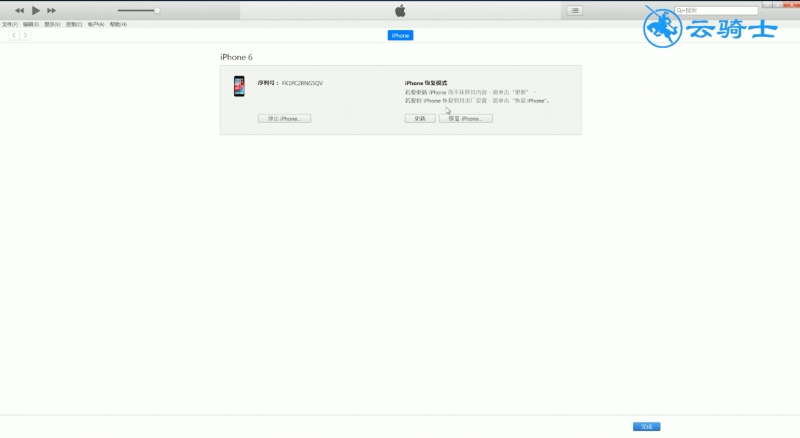Click the blue 完成 done button
The height and width of the screenshot is (438, 800).
pos(646,426)
